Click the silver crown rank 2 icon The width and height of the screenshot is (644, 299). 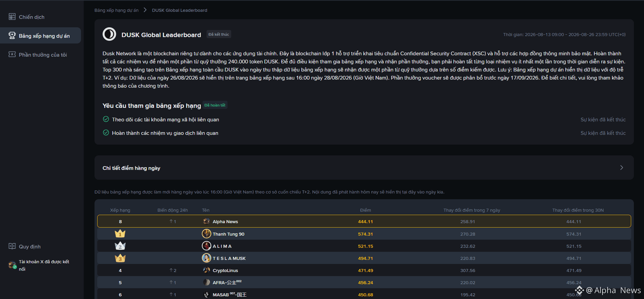click(x=120, y=246)
